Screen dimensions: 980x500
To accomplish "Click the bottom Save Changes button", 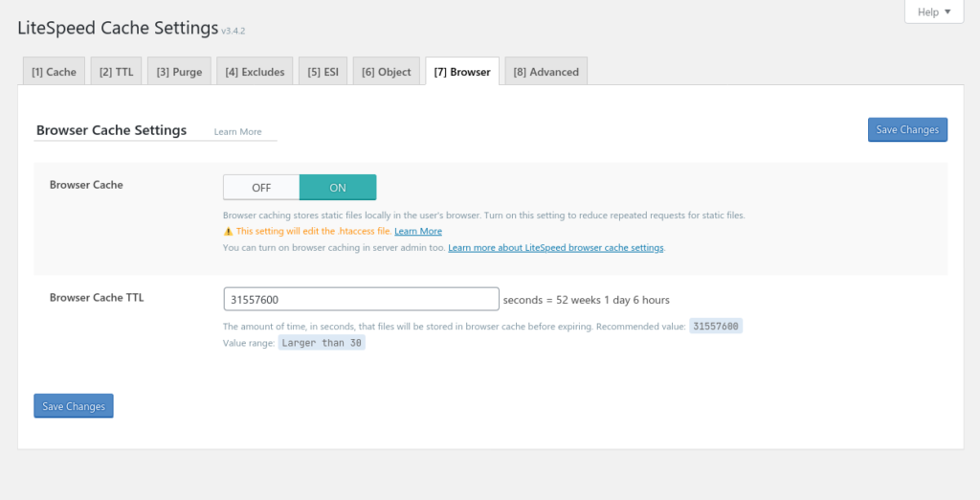I will [74, 406].
